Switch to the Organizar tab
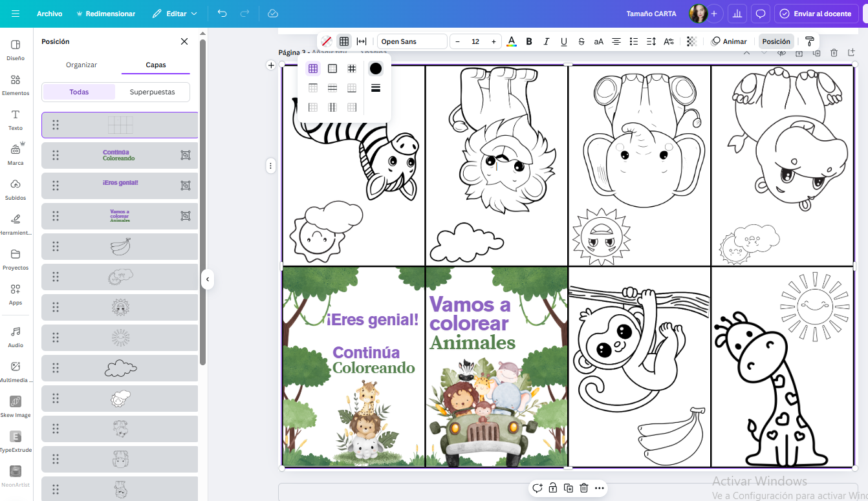The width and height of the screenshot is (868, 501). pyautogui.click(x=81, y=65)
